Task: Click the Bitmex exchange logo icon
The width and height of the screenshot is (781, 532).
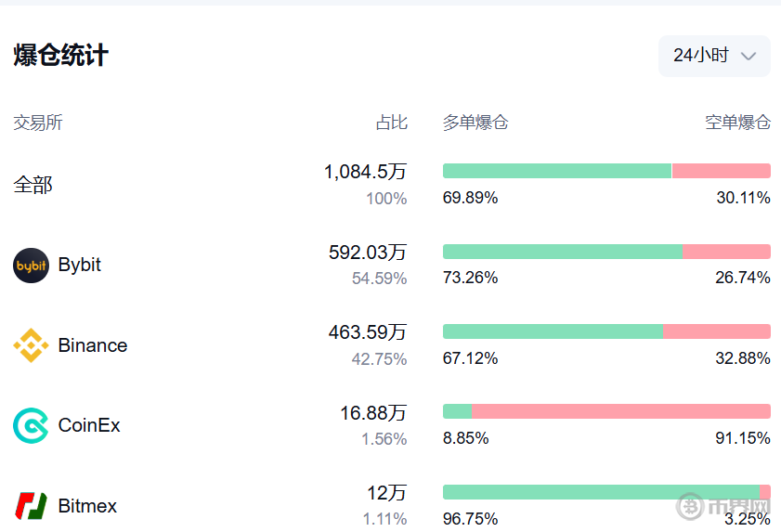Action: [31, 506]
